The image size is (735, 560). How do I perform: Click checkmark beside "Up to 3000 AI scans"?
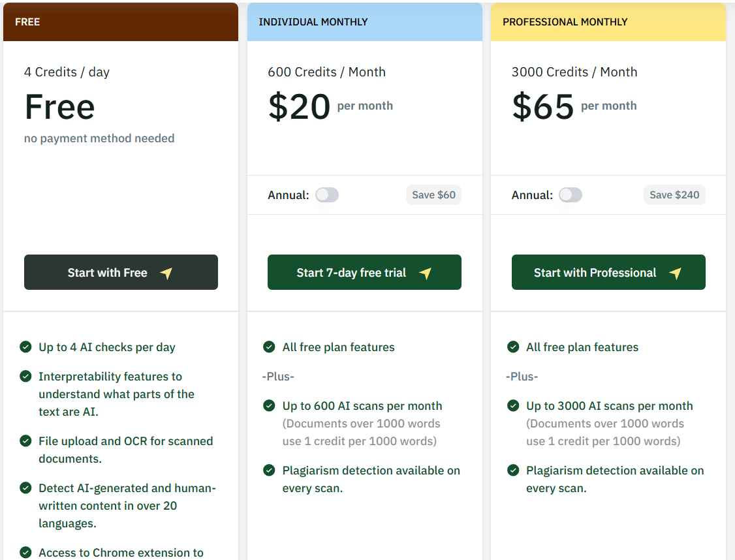[513, 405]
